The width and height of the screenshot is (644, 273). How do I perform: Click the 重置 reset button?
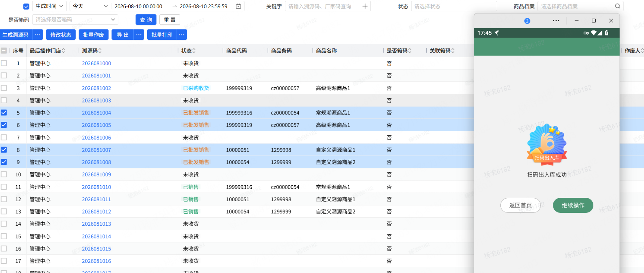point(170,20)
